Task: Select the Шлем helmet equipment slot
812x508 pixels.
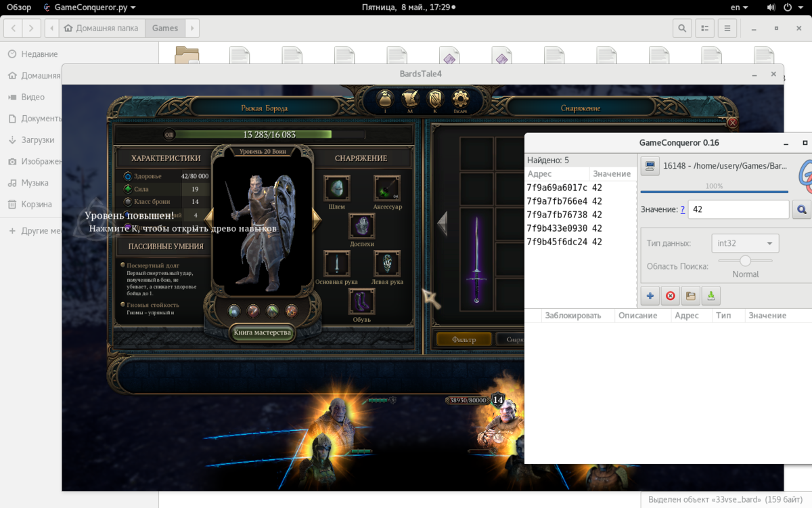Action: pos(336,188)
